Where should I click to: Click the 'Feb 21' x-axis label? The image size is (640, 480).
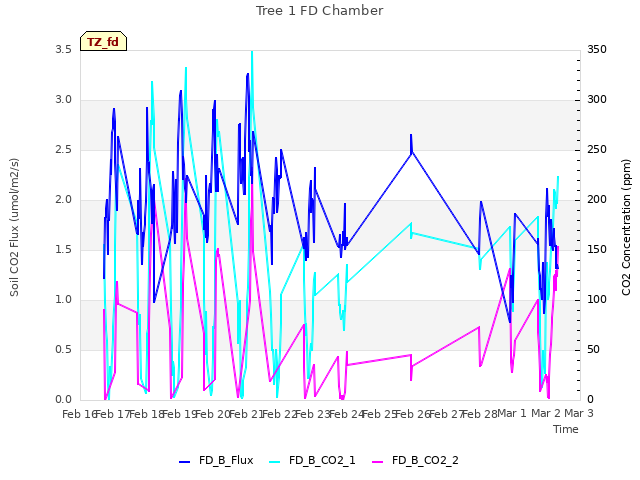(245, 414)
